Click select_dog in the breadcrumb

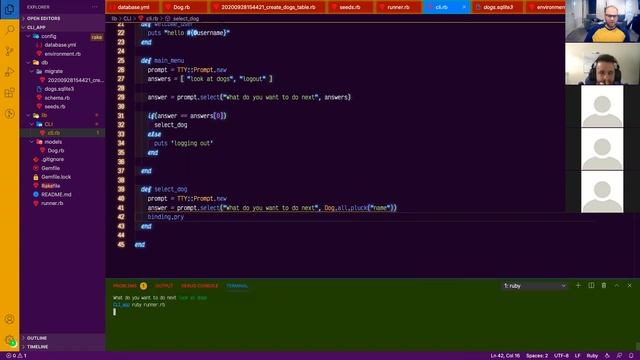(186, 18)
